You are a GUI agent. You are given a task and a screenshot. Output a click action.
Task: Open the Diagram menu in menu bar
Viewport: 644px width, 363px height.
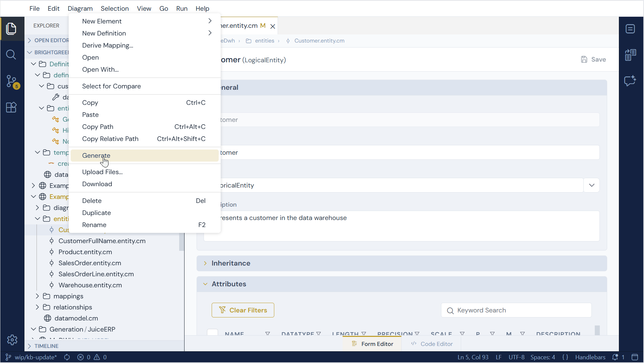[80, 8]
